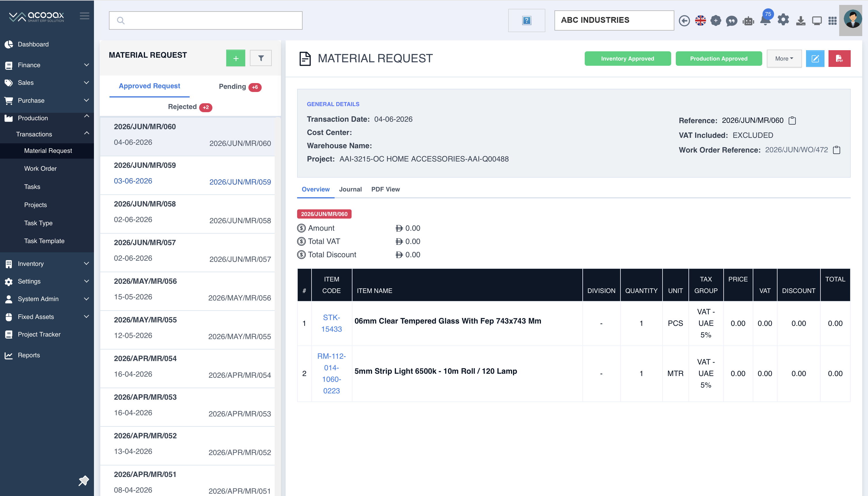Click the robot assistant icon
The image size is (868, 496).
[748, 21]
